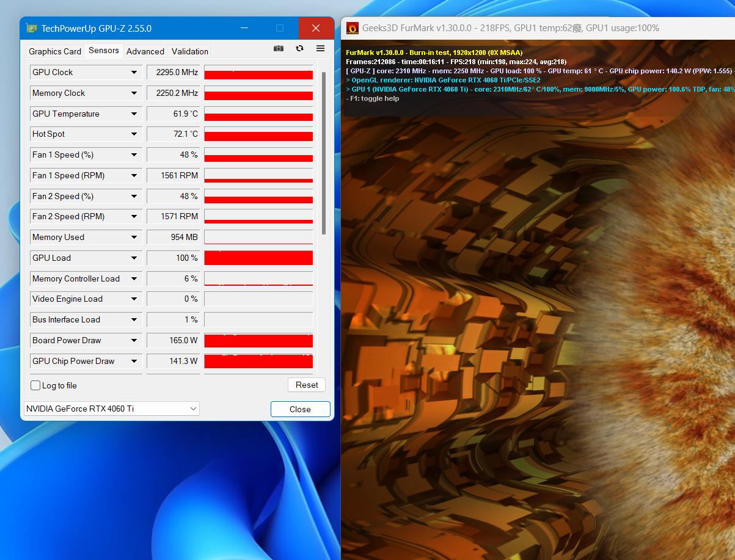Click the Memory Used history graph
The image size is (735, 560).
[x=258, y=238]
